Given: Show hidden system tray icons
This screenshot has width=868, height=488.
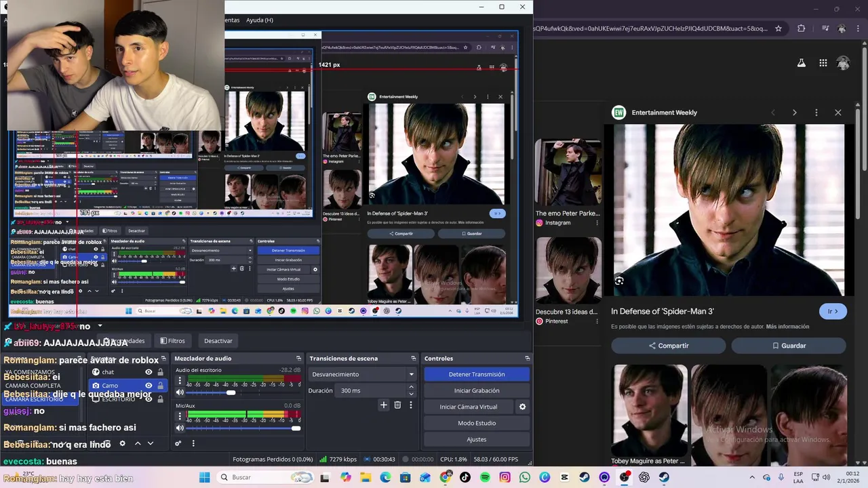Looking at the screenshot, I should click(x=753, y=477).
